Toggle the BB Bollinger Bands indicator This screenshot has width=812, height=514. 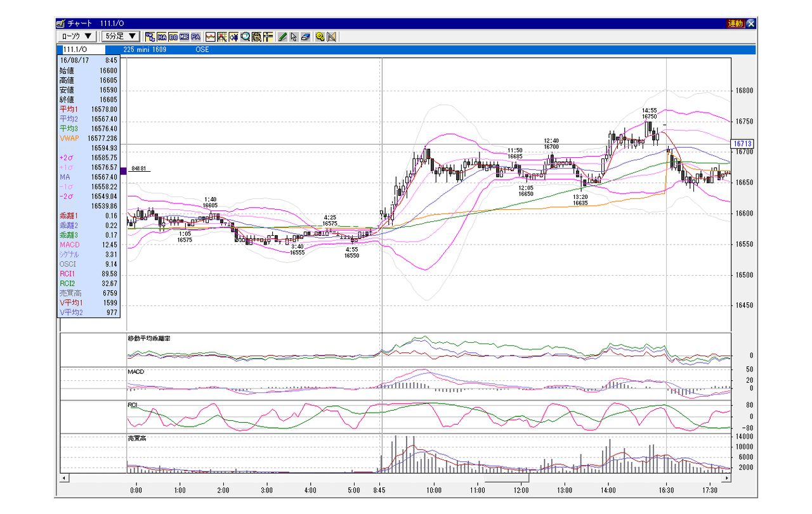tap(173, 37)
